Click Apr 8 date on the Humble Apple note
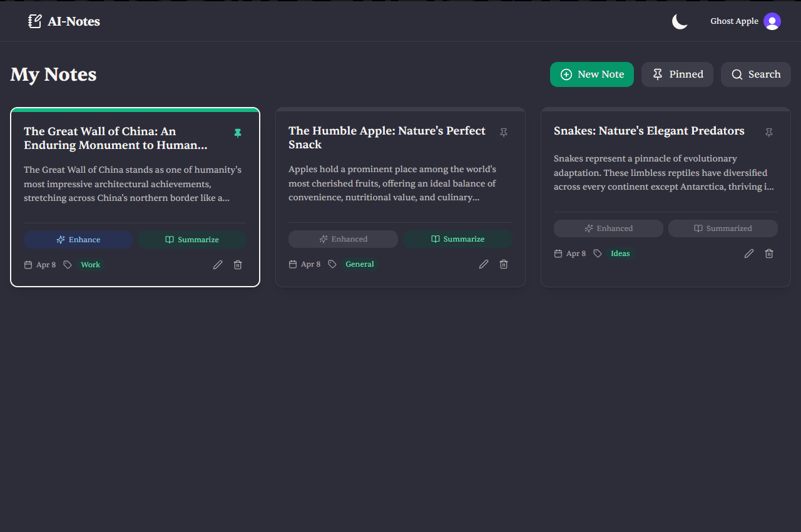The width and height of the screenshot is (801, 532). 310,264
